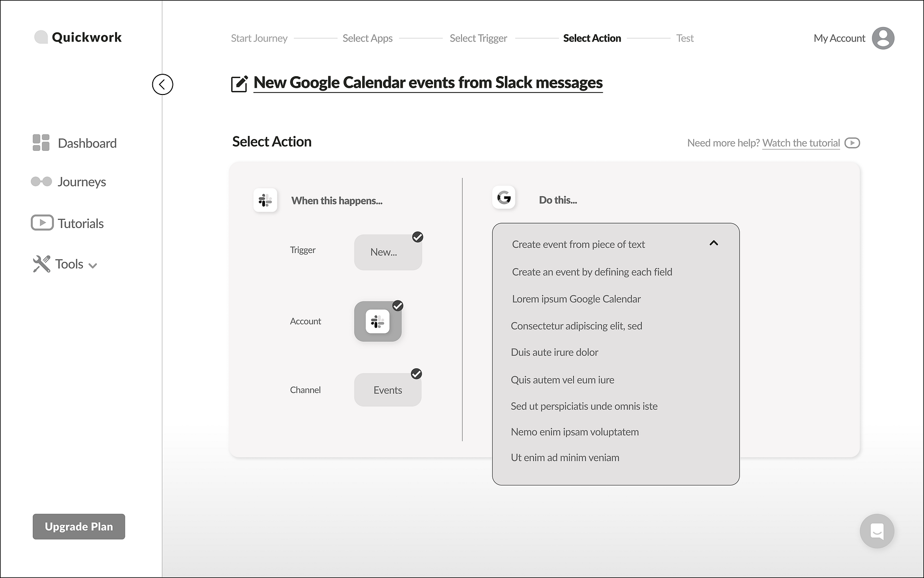
Task: Click the Tools wrench icon
Action: [41, 264]
